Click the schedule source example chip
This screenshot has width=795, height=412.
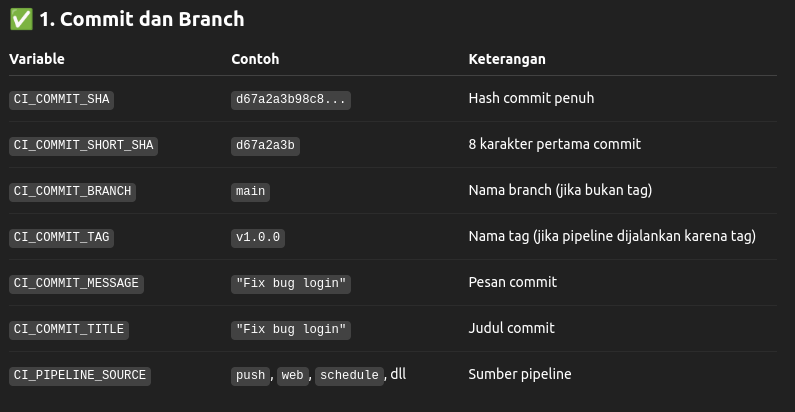349,376
